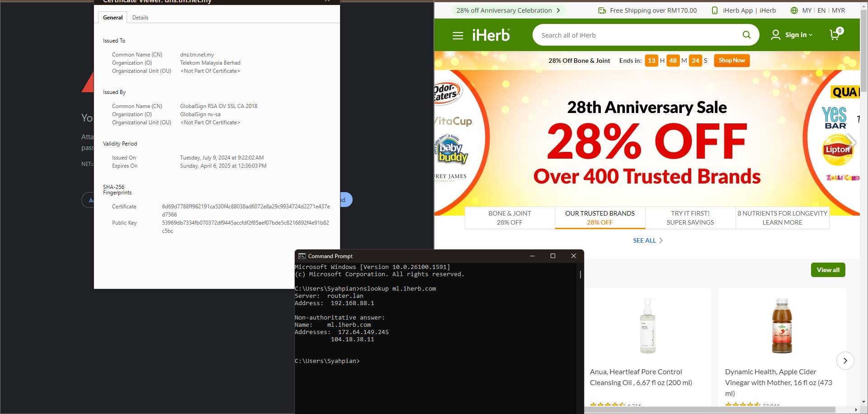This screenshot has height=414, width=868.
Task: Click the Command Prompt scrollbar thumb
Action: tap(580, 274)
